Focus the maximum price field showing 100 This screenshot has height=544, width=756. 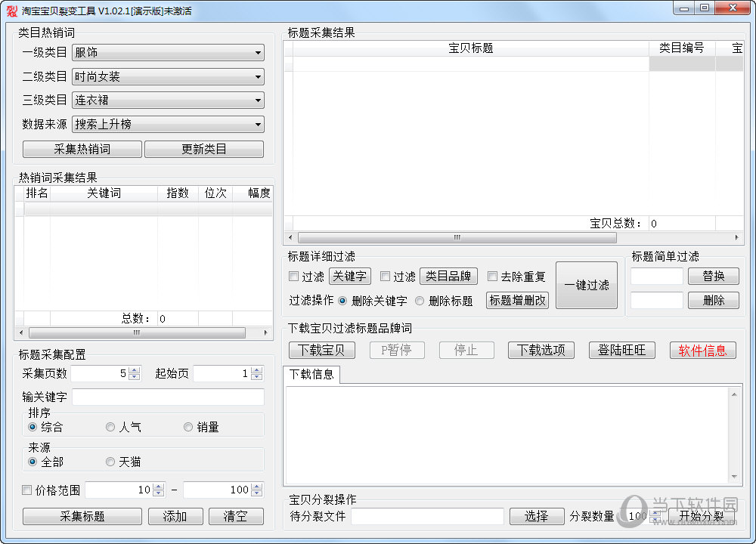(x=218, y=490)
